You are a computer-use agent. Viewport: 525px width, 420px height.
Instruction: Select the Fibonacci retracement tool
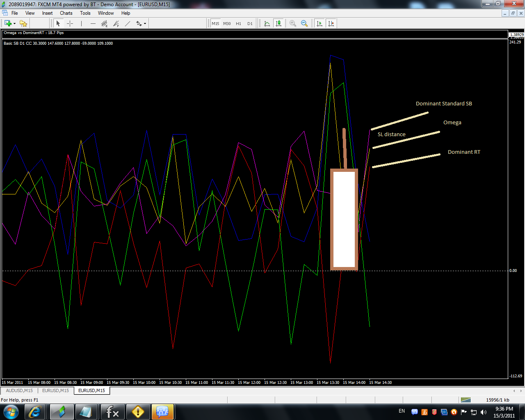point(116,23)
